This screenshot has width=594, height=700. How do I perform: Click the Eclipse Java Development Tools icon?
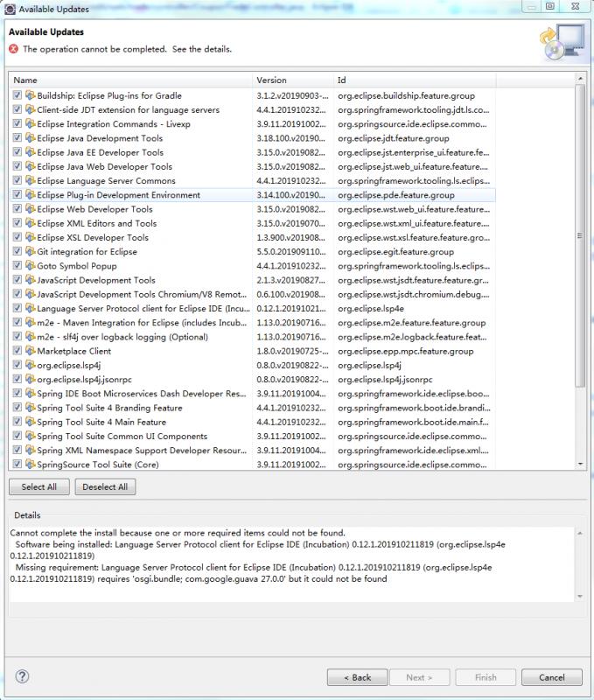[31, 138]
